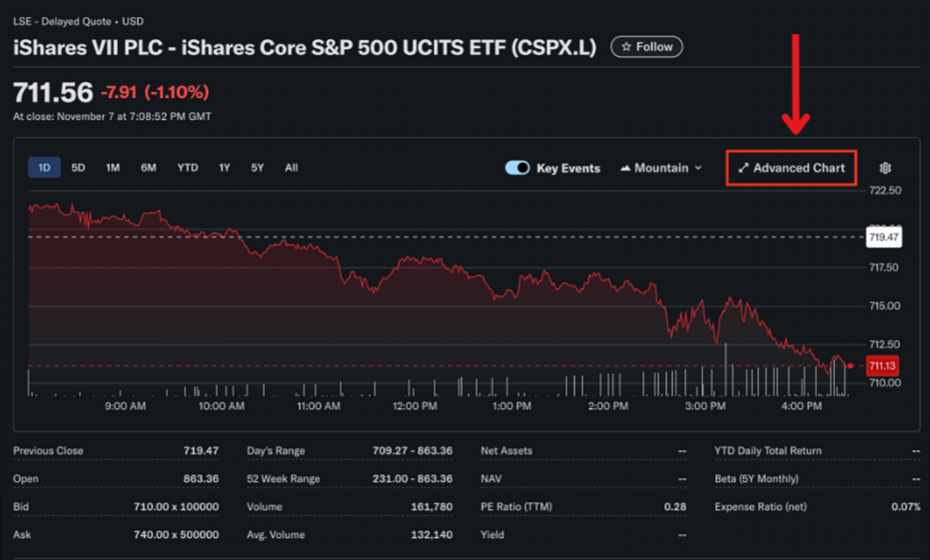Click the 711.13 current price marker
This screenshot has width=930, height=560.
click(883, 365)
